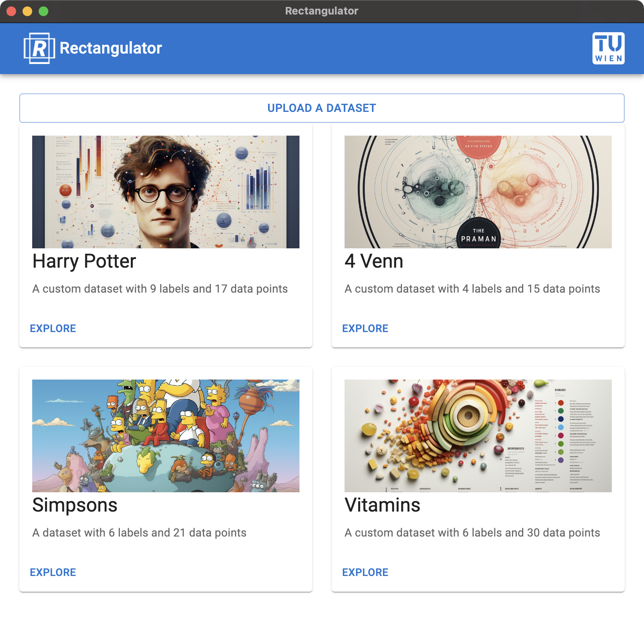Click the Simpsons description with 21 data points
Screen dimensions: 644x644
pos(139,533)
